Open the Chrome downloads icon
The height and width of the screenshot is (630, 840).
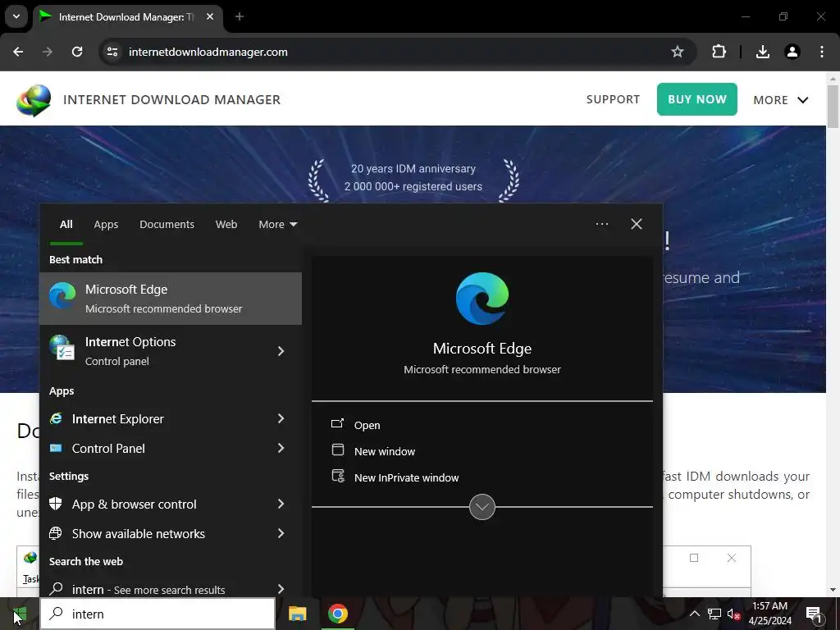tap(762, 52)
